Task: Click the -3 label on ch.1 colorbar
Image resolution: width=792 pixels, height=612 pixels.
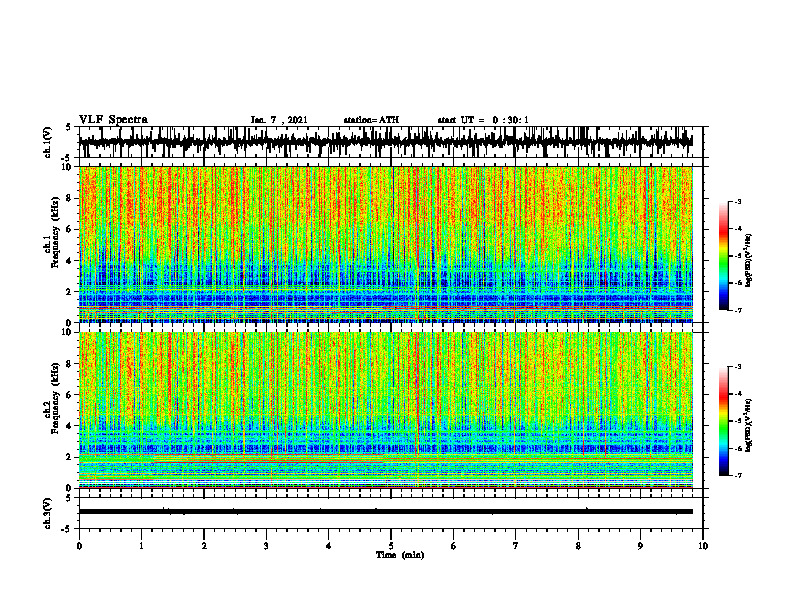Action: tap(738, 201)
